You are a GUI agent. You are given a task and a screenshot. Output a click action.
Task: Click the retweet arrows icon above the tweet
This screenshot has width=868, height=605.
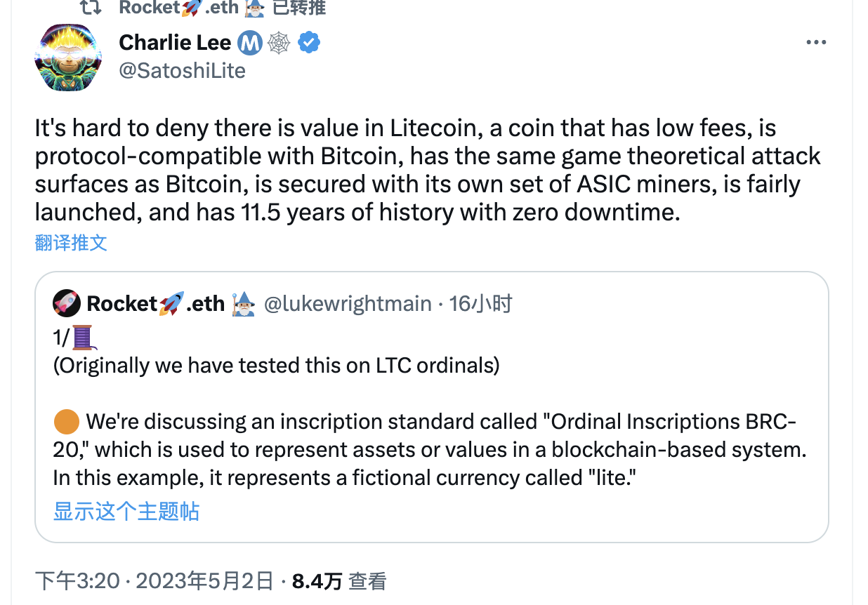[89, 8]
